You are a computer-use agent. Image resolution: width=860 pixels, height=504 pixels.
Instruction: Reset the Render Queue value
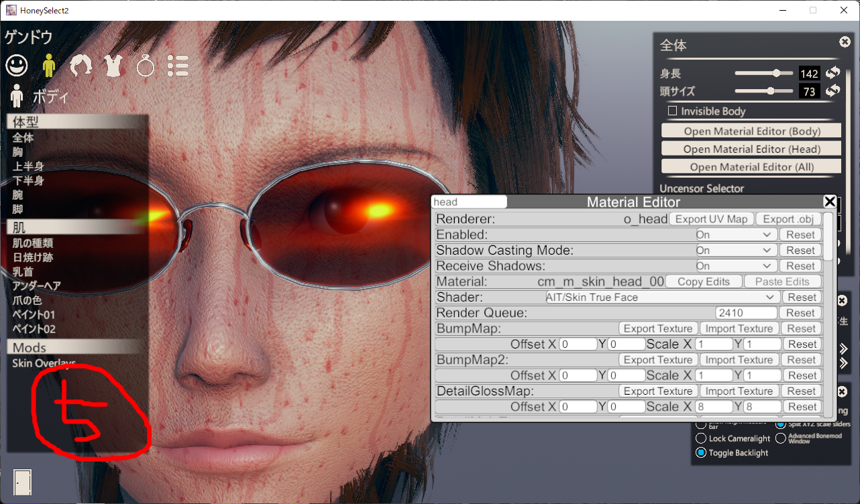800,313
